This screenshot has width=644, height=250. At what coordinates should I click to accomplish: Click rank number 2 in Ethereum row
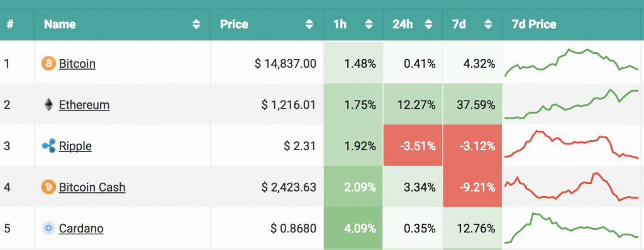pos(6,105)
